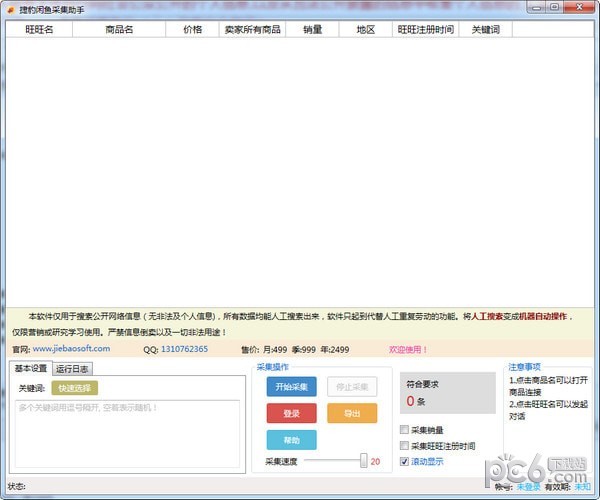Click the 未登录 account status text
Viewport: 600px width, 500px height.
528,487
